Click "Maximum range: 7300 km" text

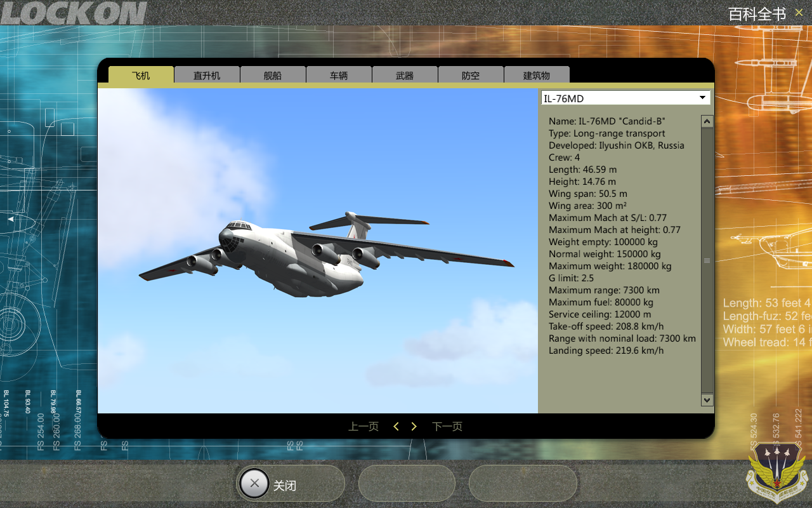(605, 290)
